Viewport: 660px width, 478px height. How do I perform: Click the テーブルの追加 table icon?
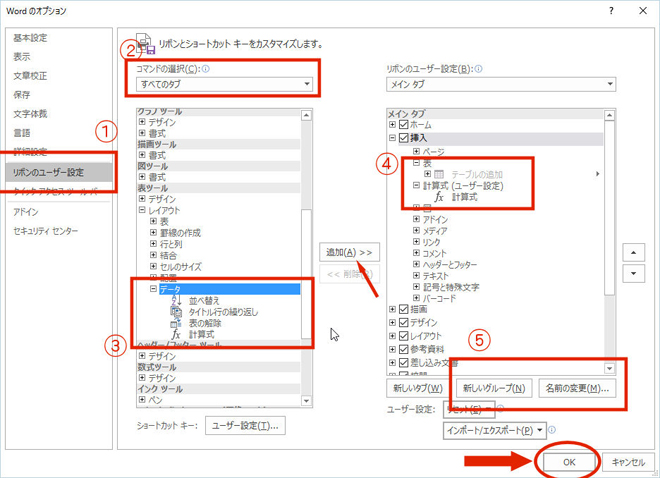438,174
